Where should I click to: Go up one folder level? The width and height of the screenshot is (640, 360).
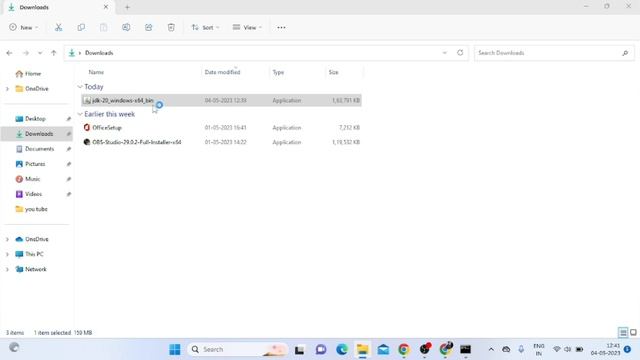[x=53, y=53]
